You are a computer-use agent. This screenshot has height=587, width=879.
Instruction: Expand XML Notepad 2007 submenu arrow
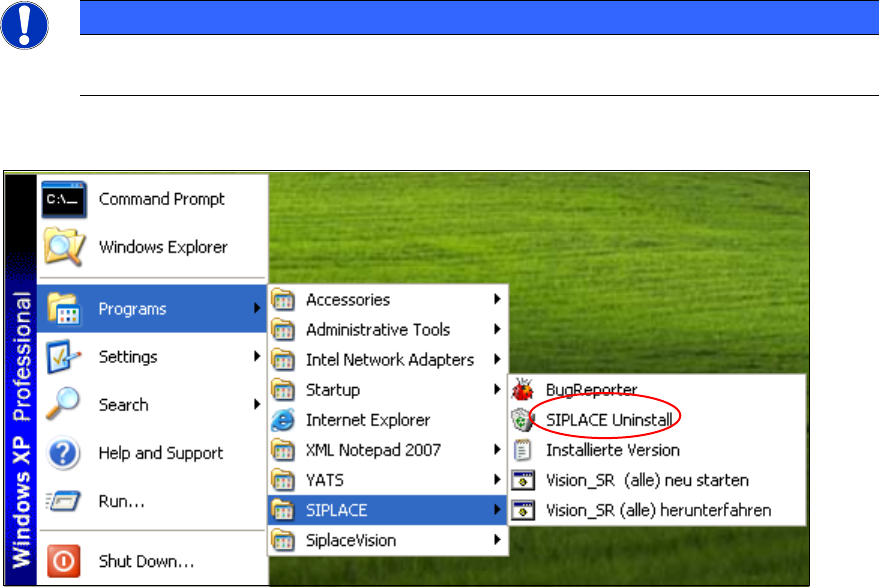(x=497, y=449)
